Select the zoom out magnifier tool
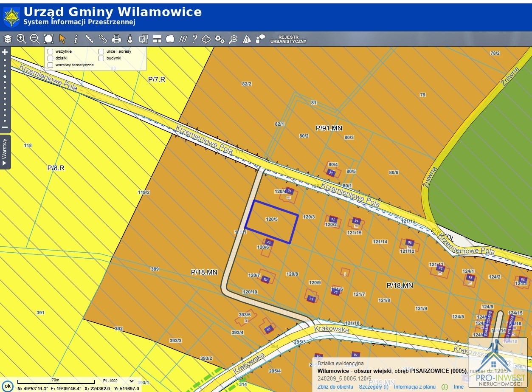The width and height of the screenshot is (532, 392). 35,39
